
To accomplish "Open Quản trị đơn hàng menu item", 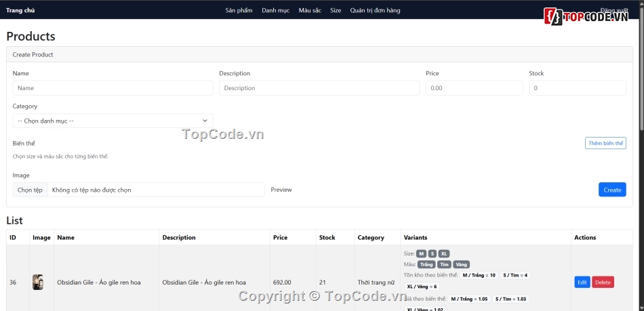I will click(x=375, y=10).
